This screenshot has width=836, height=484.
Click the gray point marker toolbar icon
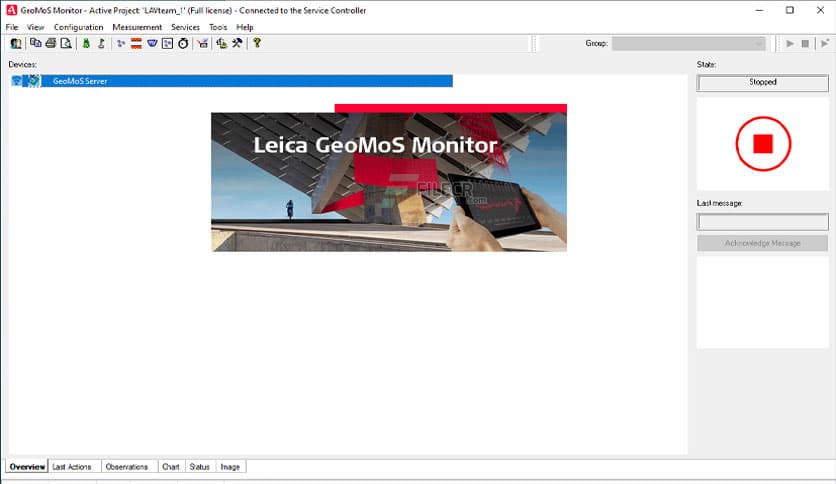tap(101, 43)
